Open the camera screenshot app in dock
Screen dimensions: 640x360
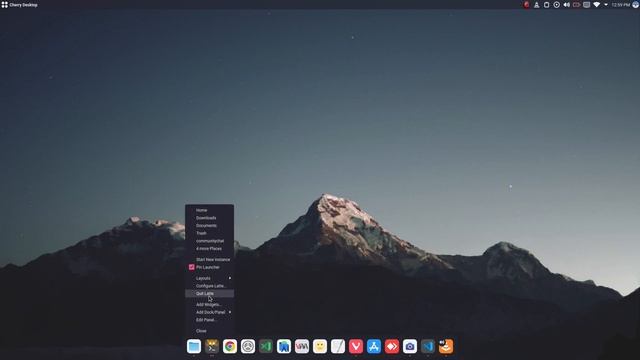coord(410,346)
